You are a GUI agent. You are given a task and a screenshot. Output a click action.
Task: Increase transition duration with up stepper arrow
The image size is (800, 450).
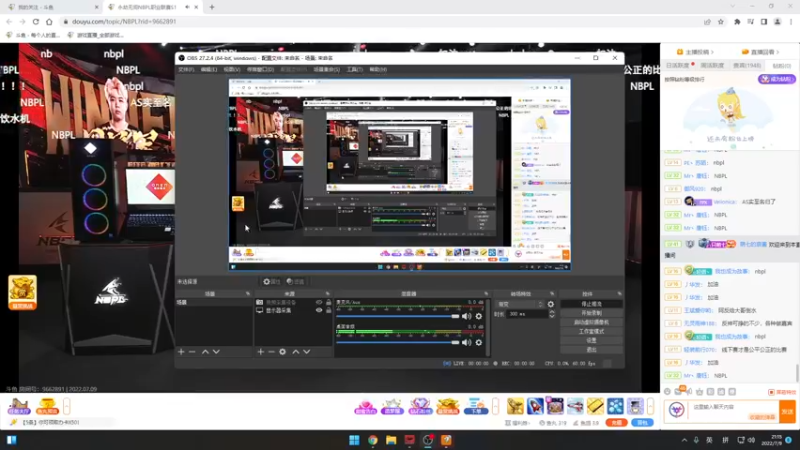(x=552, y=312)
